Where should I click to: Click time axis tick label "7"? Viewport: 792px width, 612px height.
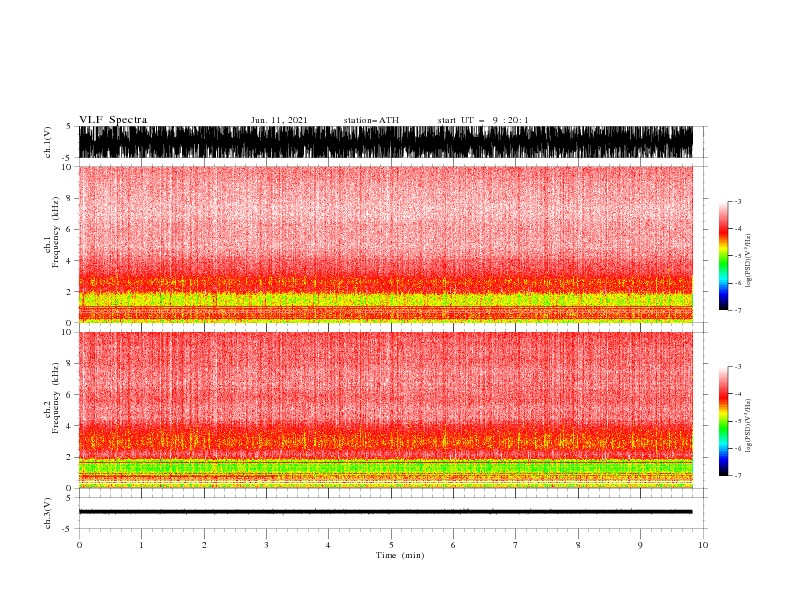pyautogui.click(x=516, y=545)
